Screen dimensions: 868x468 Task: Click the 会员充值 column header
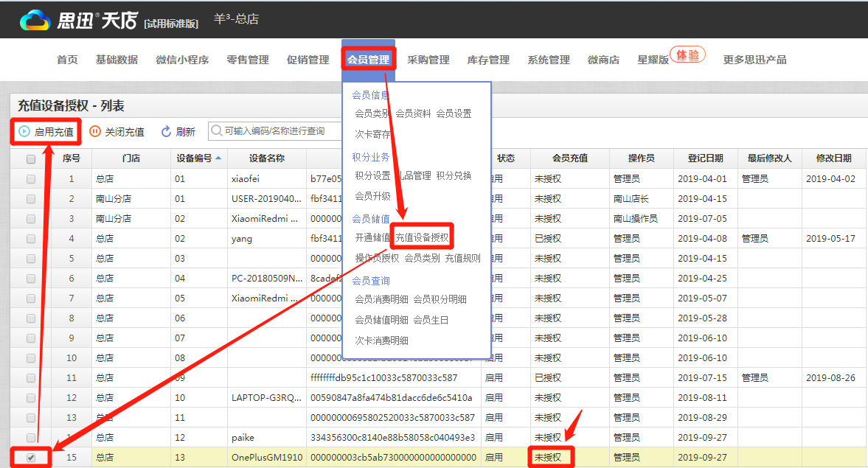(x=569, y=158)
